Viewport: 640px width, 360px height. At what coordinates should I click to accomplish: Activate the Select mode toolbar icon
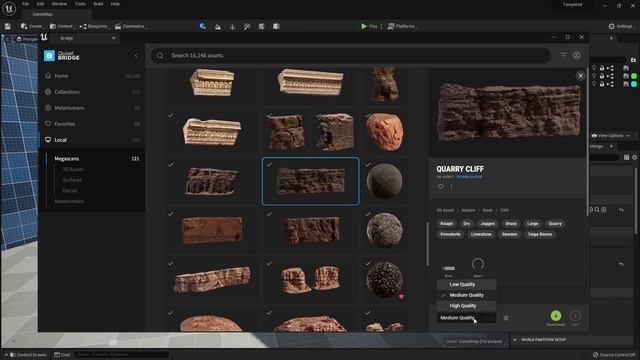203,26
